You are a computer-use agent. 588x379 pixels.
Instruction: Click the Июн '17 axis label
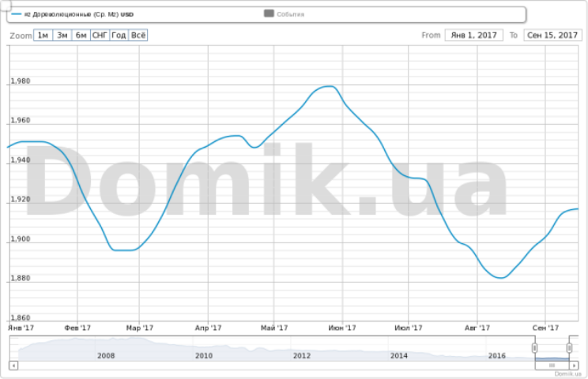click(x=342, y=328)
